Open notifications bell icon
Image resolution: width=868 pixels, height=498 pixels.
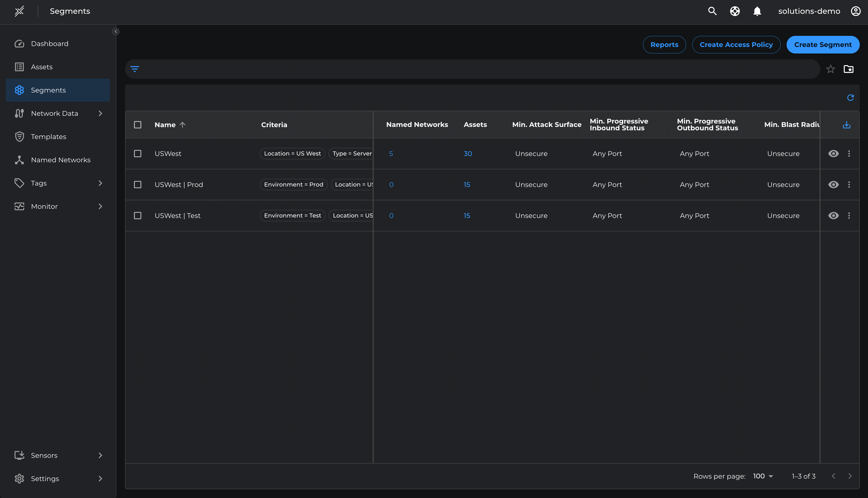(x=757, y=11)
